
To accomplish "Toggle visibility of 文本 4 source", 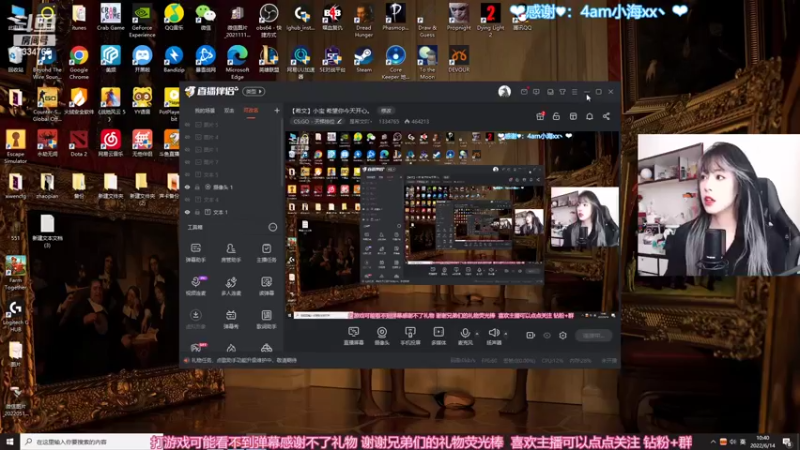I will [187, 199].
